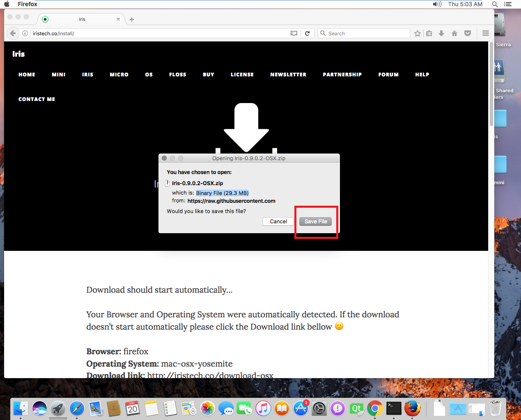Viewport: 521px width, 420px height.
Task: Click the highlighted text Binary File (29.3 MB)
Action: click(222, 193)
